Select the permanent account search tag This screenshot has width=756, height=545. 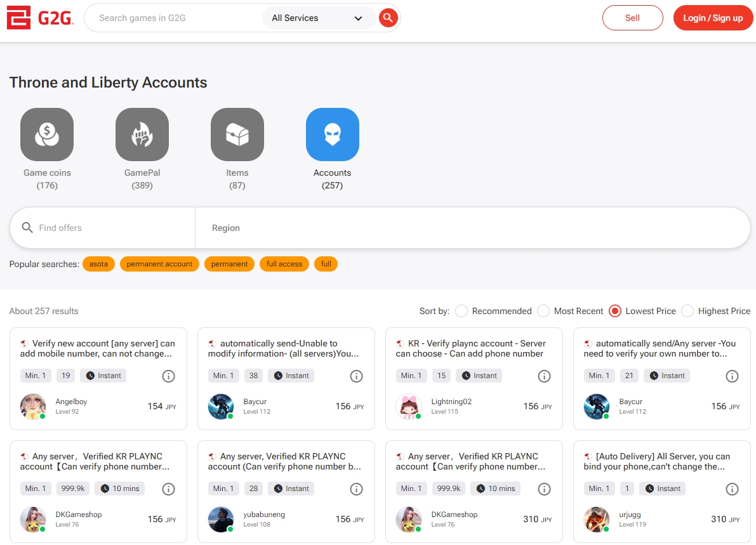(159, 263)
